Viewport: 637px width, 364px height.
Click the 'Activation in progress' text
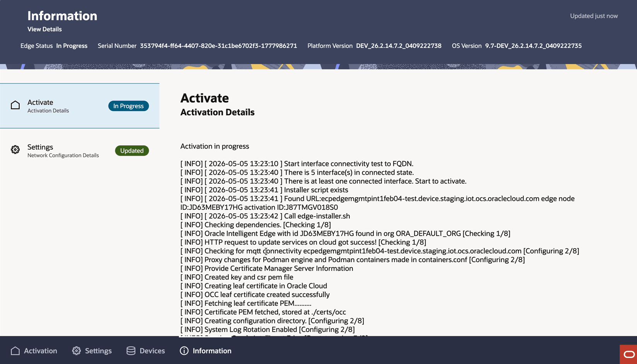215,146
